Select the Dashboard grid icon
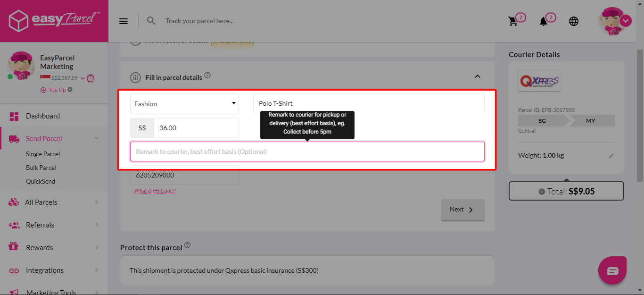 14,116
